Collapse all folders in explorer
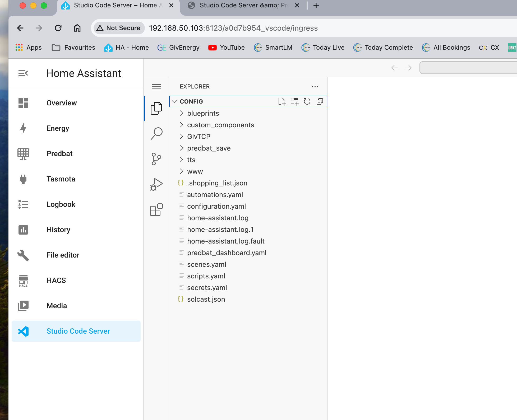Viewport: 517px width, 420px height. point(320,101)
